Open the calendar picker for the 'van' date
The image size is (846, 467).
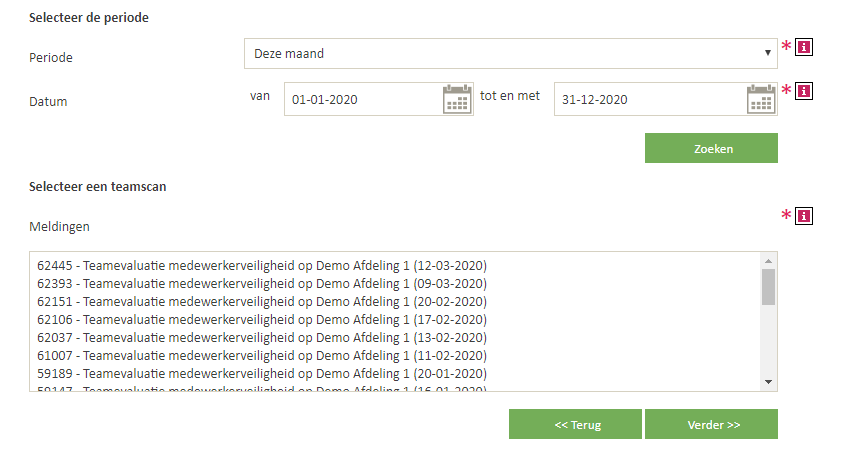point(457,99)
